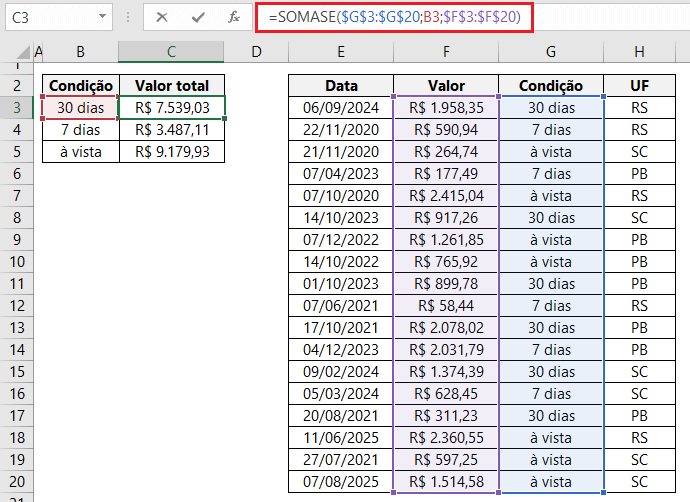Click date cell 01/10/2023
Image resolution: width=690 pixels, height=502 pixels.
[341, 283]
